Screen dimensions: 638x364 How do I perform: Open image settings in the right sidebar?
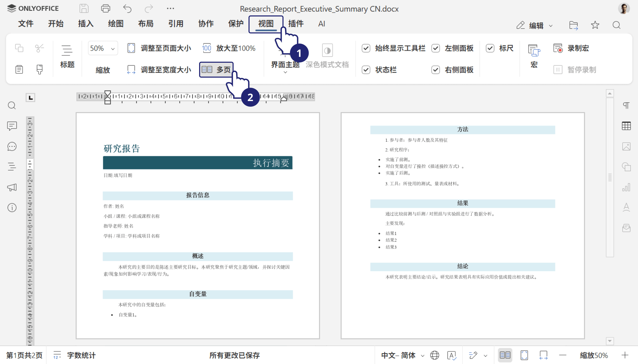627,146
